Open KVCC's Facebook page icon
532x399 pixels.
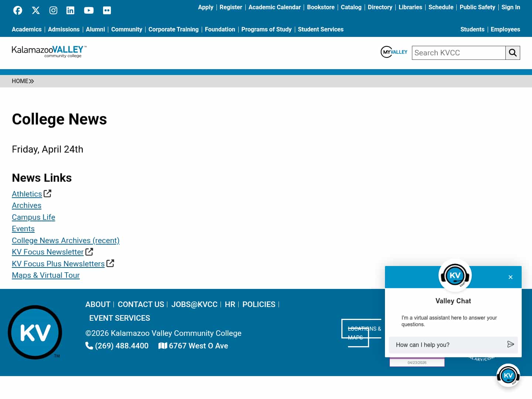point(17,10)
